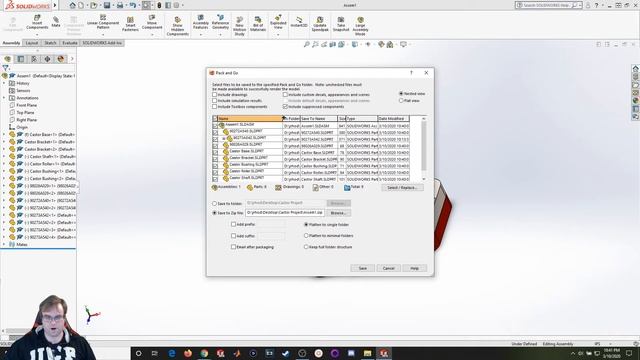Open the Insert Components dropdown arrow
The height and width of the screenshot is (360, 640).
[x=37, y=34]
